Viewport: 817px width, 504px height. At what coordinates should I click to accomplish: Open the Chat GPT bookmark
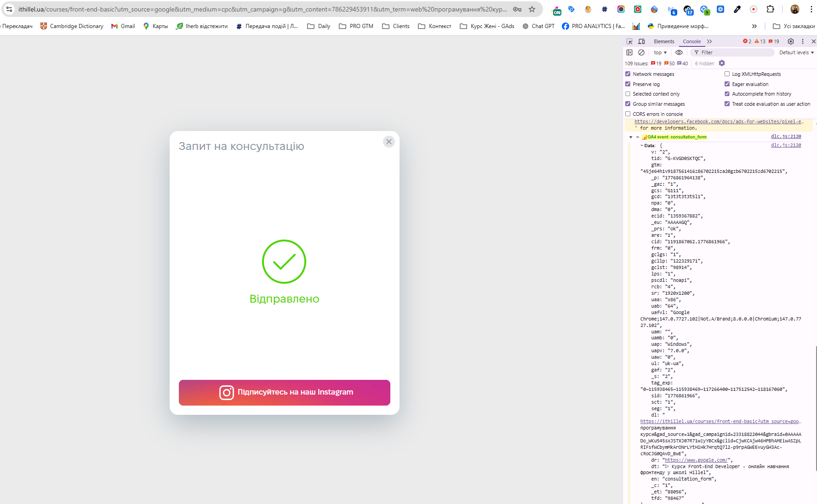(x=538, y=26)
